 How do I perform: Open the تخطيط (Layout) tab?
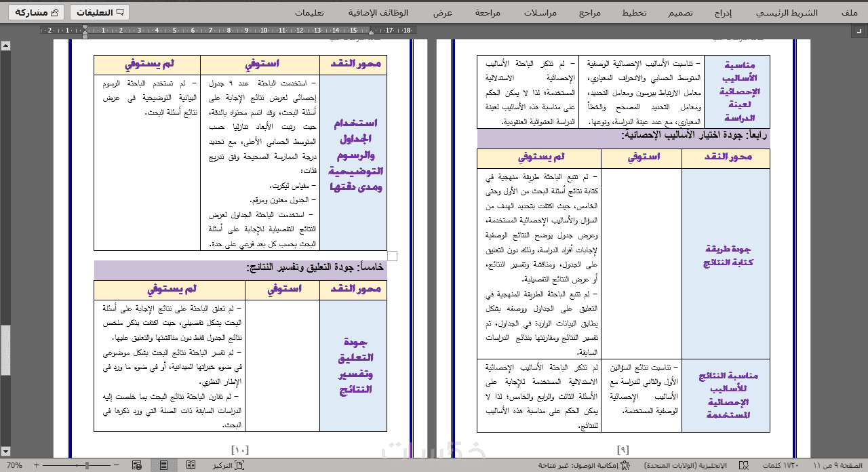(x=635, y=13)
